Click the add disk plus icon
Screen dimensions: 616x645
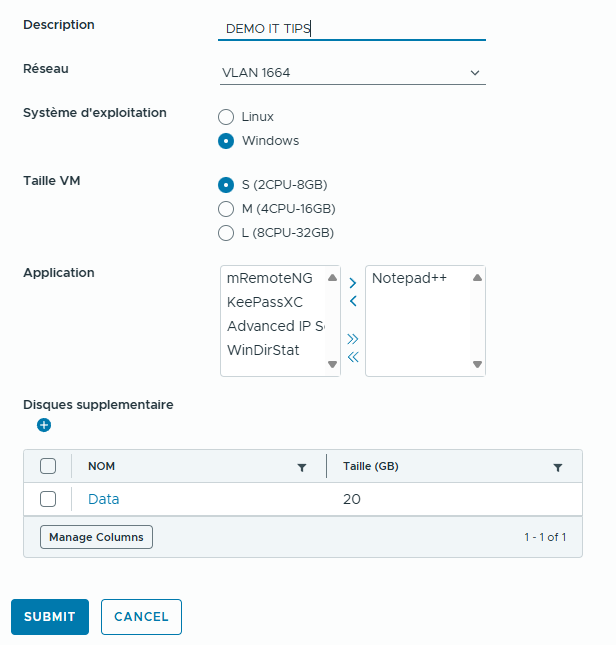(44, 425)
